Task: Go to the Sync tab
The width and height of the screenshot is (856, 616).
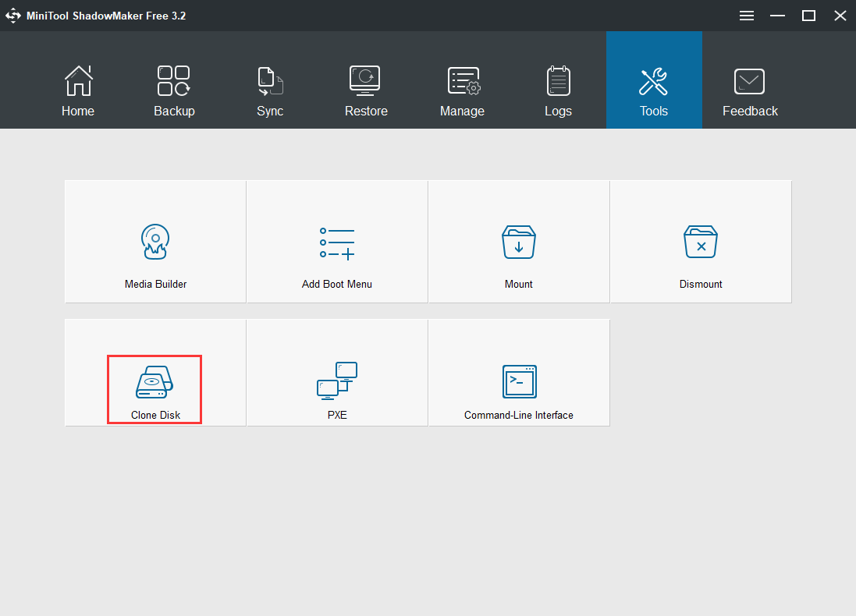Action: (270, 80)
